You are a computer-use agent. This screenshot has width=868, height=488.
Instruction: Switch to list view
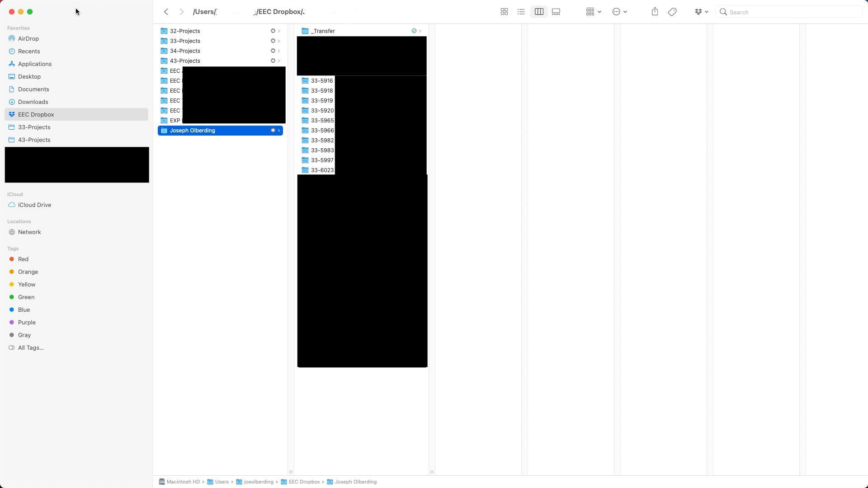click(x=521, y=12)
